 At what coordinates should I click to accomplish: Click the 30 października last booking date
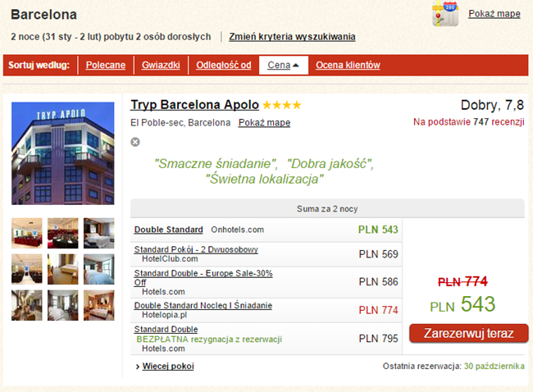pos(494,366)
